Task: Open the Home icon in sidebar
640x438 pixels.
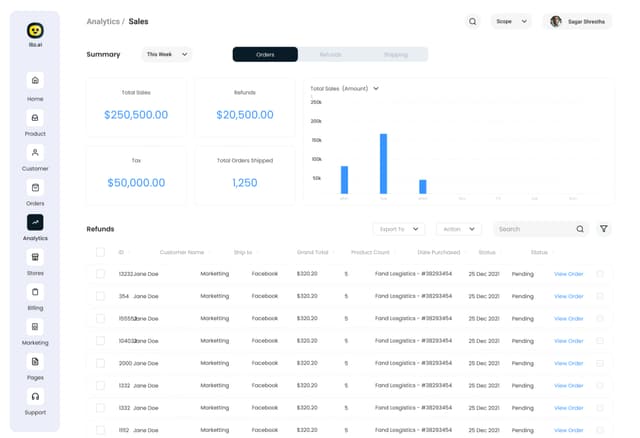Action: [35, 81]
